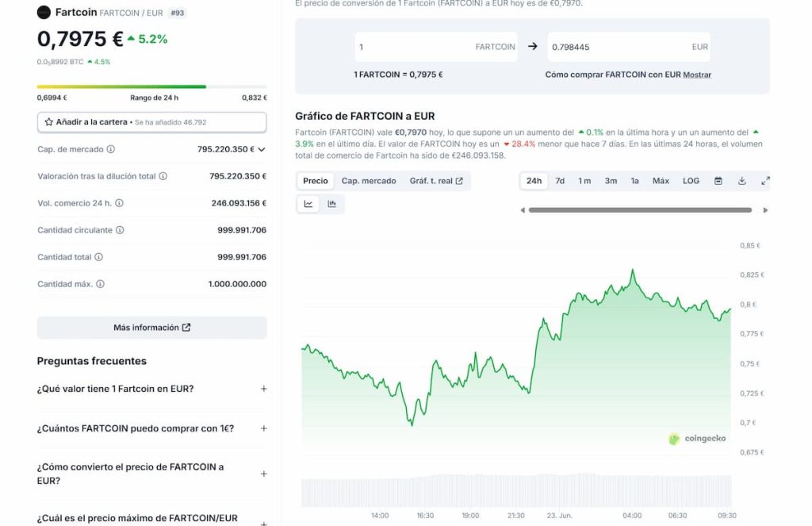Click the market cap value 795.220.350 €
812x526 pixels.
click(226, 149)
